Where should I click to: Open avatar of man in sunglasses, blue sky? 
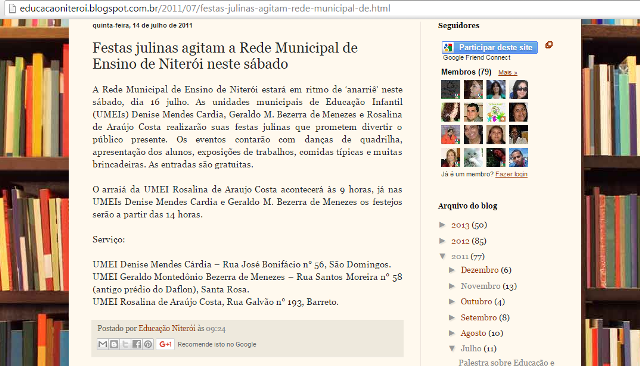pos(518,157)
